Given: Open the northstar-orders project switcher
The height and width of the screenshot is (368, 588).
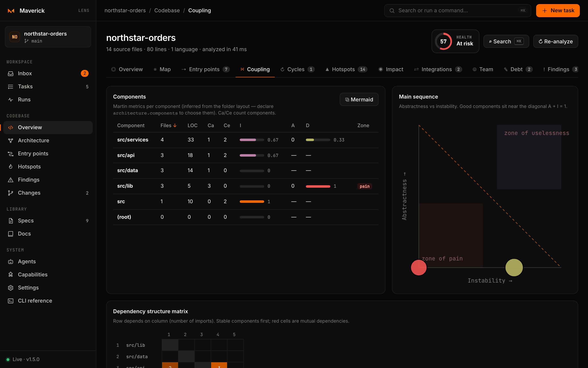Looking at the screenshot, I should pos(48,37).
